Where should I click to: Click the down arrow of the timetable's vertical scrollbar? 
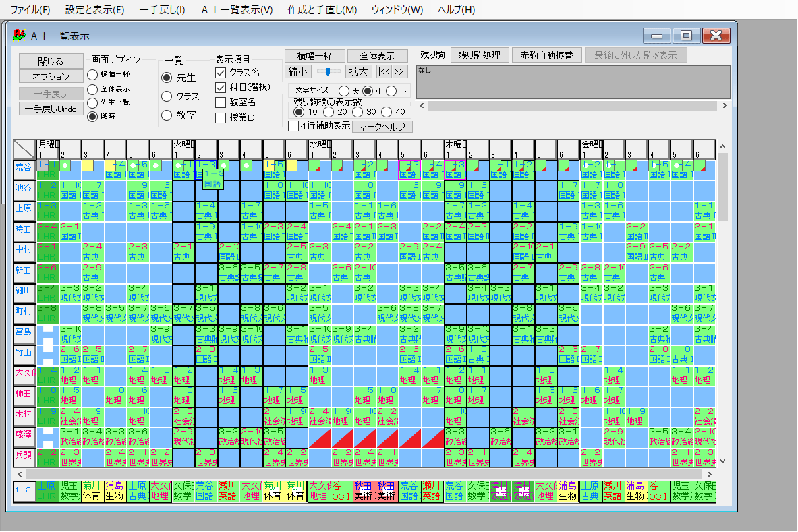(x=722, y=462)
